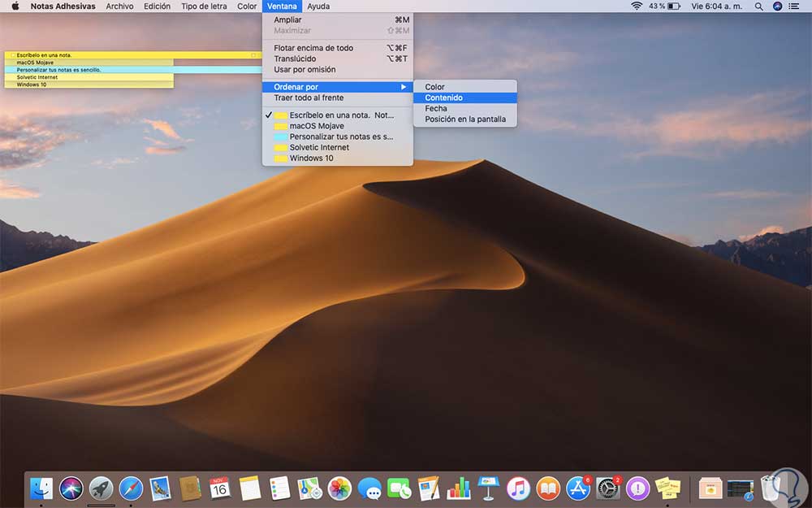This screenshot has width=812, height=508.
Task: Click blue Personalizar tus notas es sencillo note
Action: coord(134,69)
